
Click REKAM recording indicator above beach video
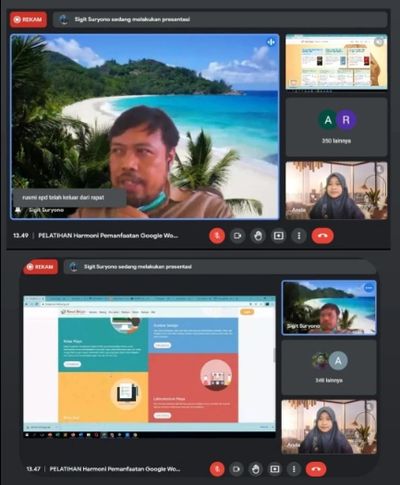pos(28,20)
